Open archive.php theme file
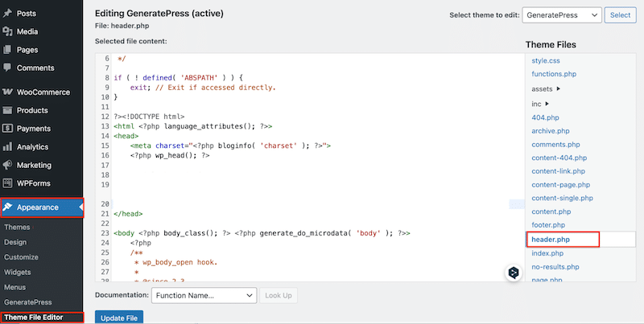 (551, 131)
